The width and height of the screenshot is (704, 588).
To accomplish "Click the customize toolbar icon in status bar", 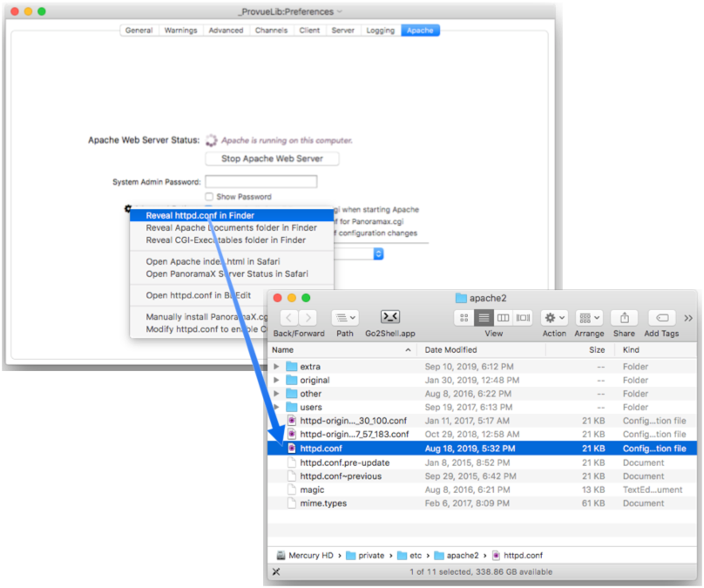I will tap(276, 571).
